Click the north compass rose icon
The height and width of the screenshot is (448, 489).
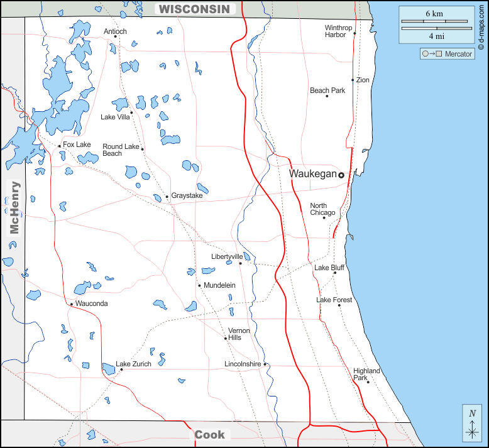(472, 423)
